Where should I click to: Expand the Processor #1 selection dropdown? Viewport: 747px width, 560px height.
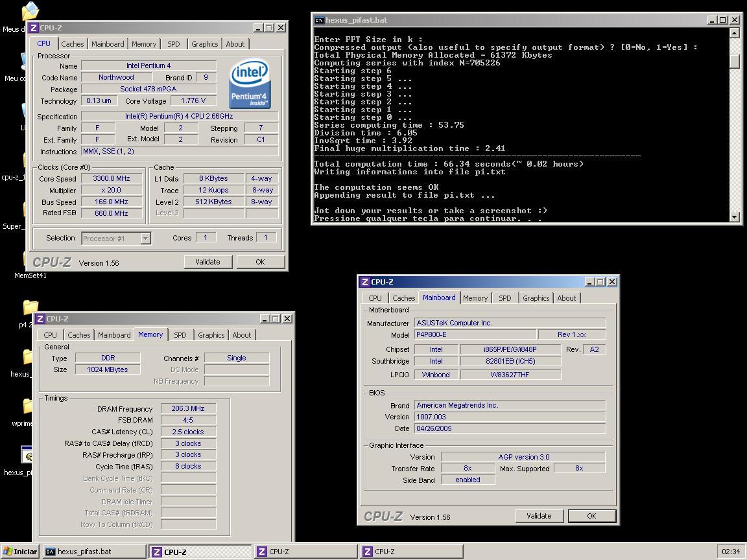point(146,238)
